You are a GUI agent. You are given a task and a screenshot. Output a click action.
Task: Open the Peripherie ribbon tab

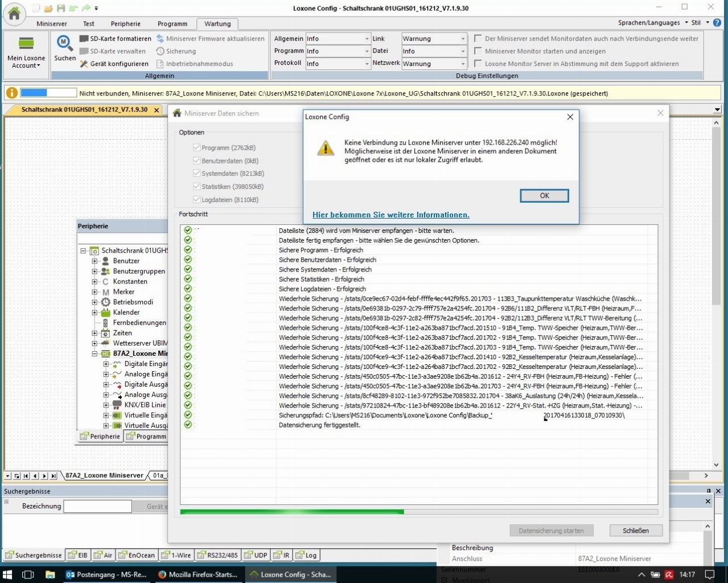[126, 24]
